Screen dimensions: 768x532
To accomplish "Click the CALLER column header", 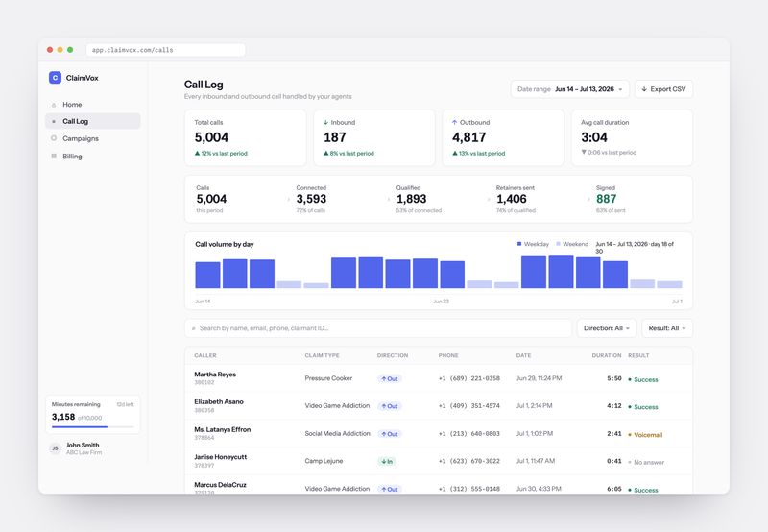I will click(205, 355).
